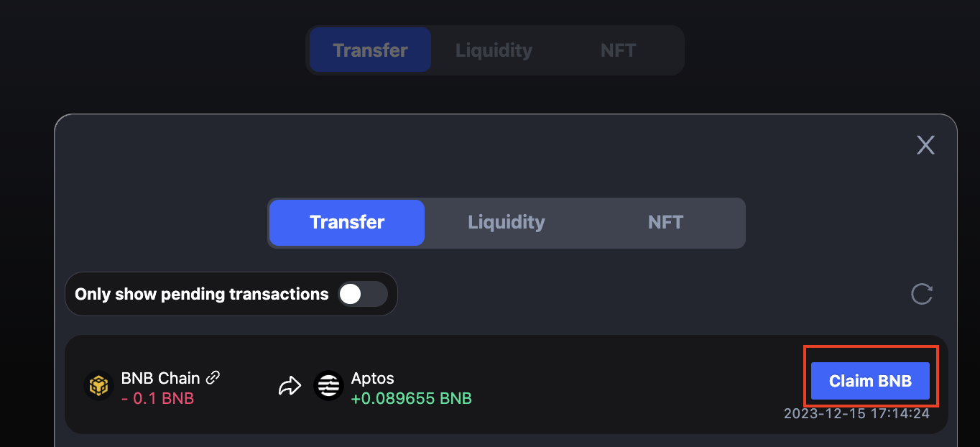The height and width of the screenshot is (447, 980).
Task: Click the 2023-12-15 17:14:24 timestamp
Action: (856, 414)
